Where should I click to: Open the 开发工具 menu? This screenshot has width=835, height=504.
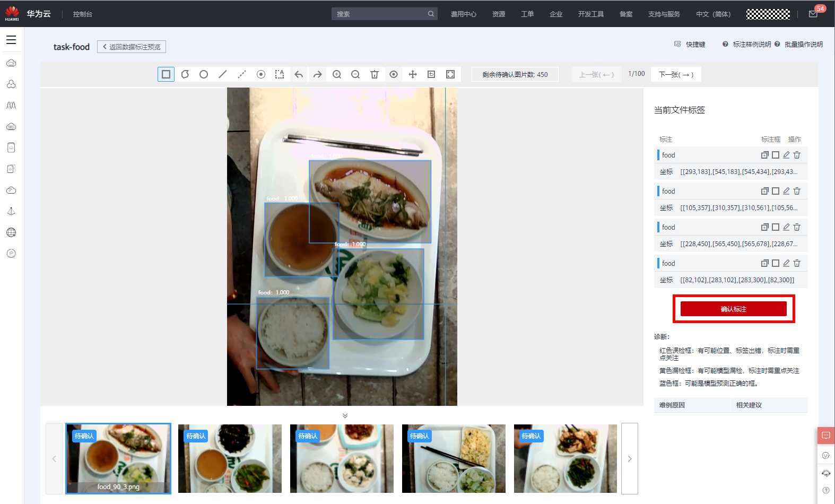pyautogui.click(x=590, y=14)
